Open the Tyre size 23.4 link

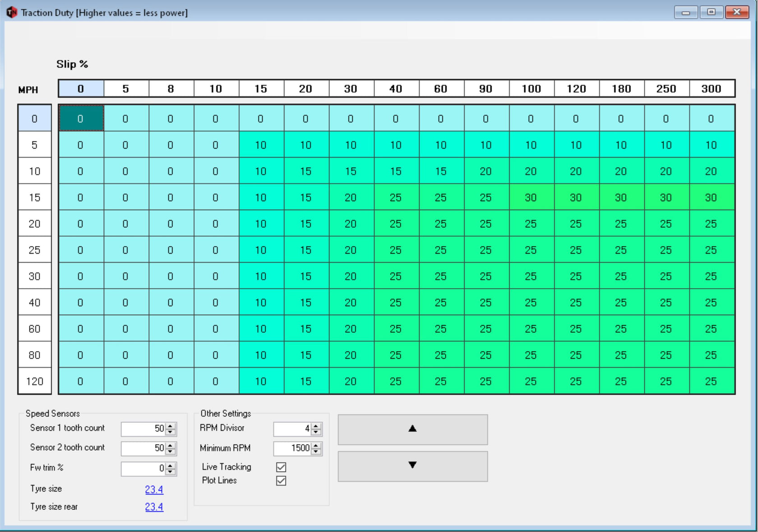coord(154,489)
